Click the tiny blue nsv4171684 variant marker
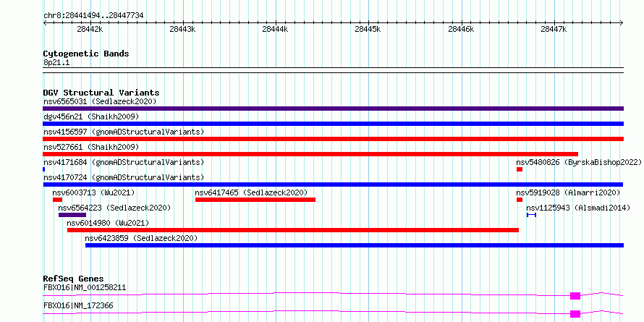 point(44,169)
